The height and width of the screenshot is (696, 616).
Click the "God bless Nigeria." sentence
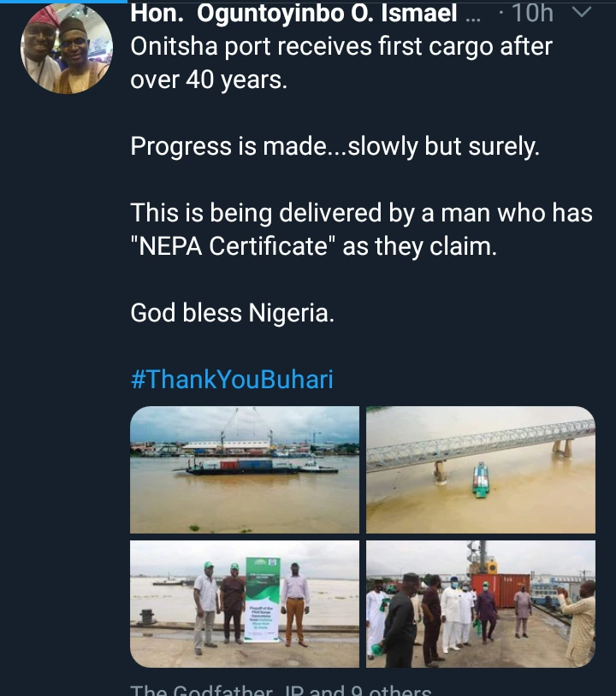coord(232,313)
